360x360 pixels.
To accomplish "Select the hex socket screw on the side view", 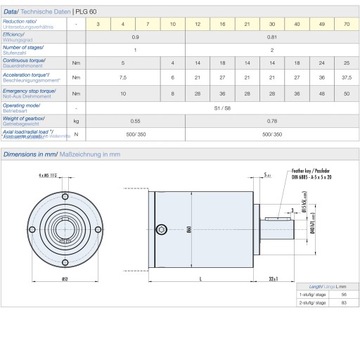I will pos(162,229).
